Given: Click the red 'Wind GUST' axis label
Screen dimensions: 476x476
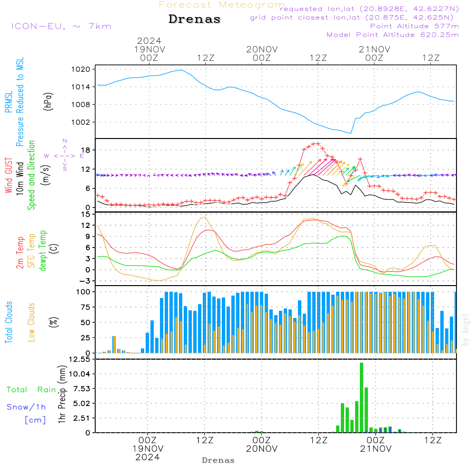Looking at the screenshot, I should 9,175.
